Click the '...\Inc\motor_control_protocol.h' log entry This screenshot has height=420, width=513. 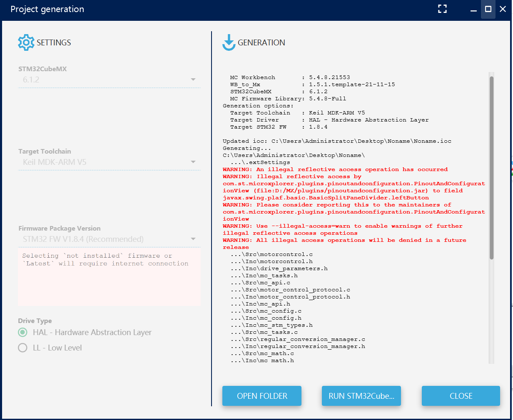click(290, 297)
